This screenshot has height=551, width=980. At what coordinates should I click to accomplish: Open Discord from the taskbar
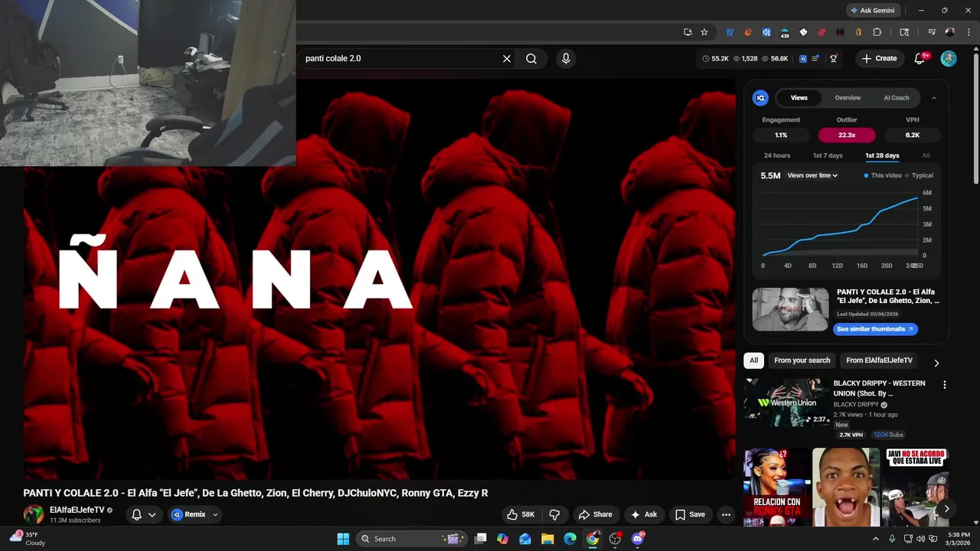click(x=638, y=539)
